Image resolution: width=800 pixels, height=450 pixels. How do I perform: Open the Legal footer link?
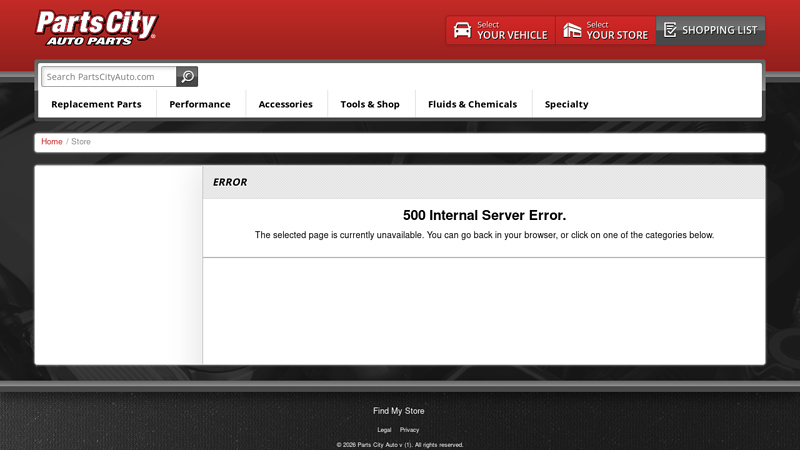[x=384, y=430]
